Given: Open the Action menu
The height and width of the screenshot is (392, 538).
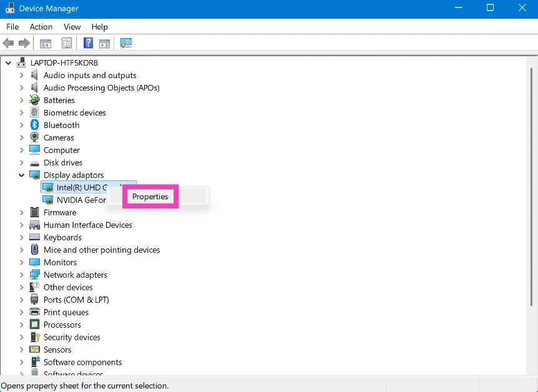Looking at the screenshot, I should [41, 27].
